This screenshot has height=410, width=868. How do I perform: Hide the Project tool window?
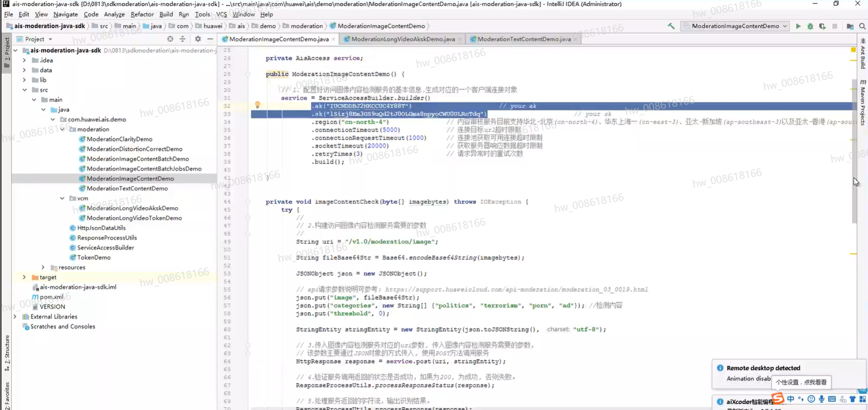(210, 39)
